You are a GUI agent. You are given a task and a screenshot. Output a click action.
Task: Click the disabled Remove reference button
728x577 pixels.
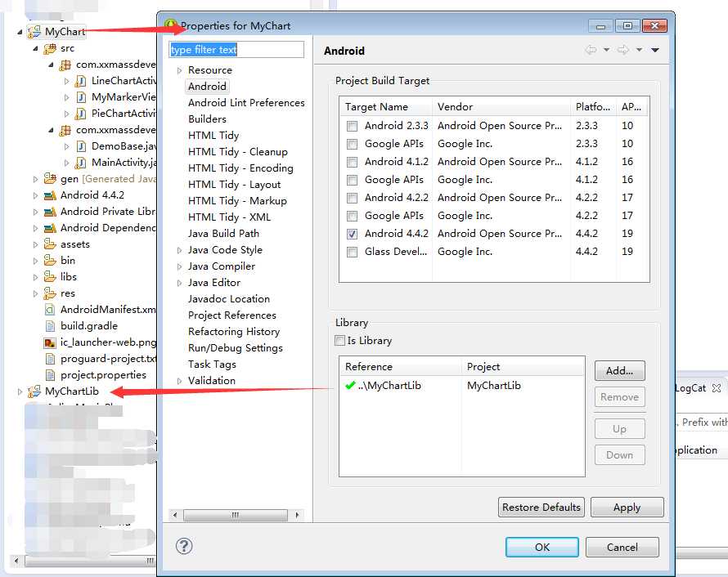pos(620,397)
